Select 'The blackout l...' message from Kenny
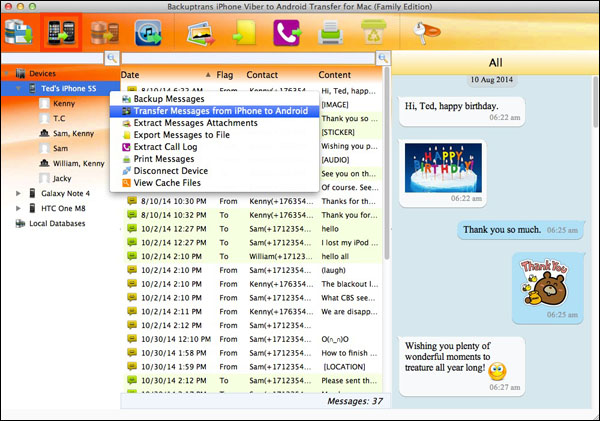600x421 pixels. pyautogui.click(x=253, y=284)
